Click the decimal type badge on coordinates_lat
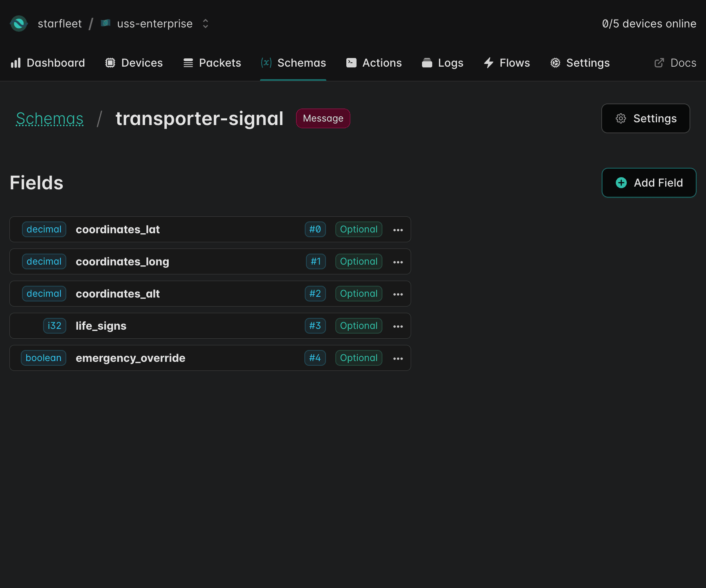The height and width of the screenshot is (588, 706). (44, 229)
